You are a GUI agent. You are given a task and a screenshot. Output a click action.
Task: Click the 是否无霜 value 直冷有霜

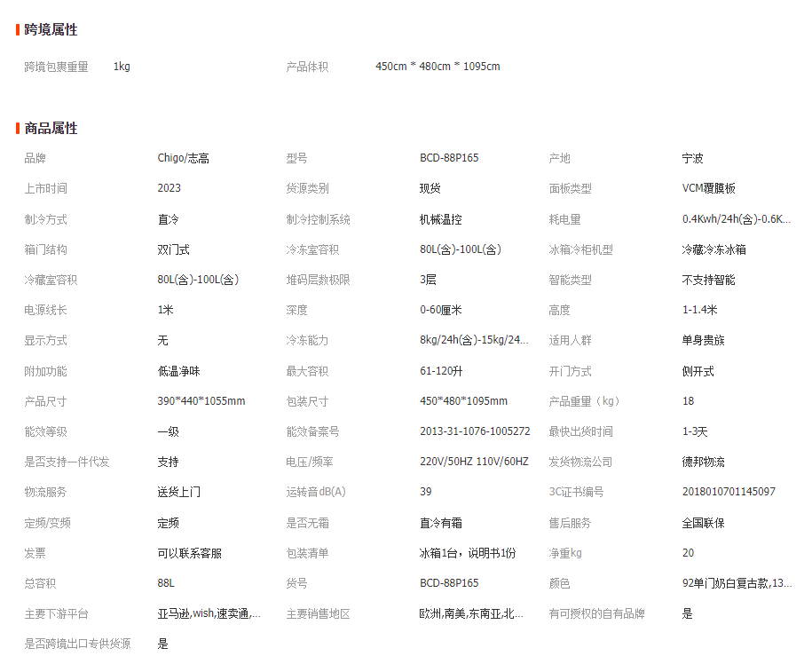441,523
